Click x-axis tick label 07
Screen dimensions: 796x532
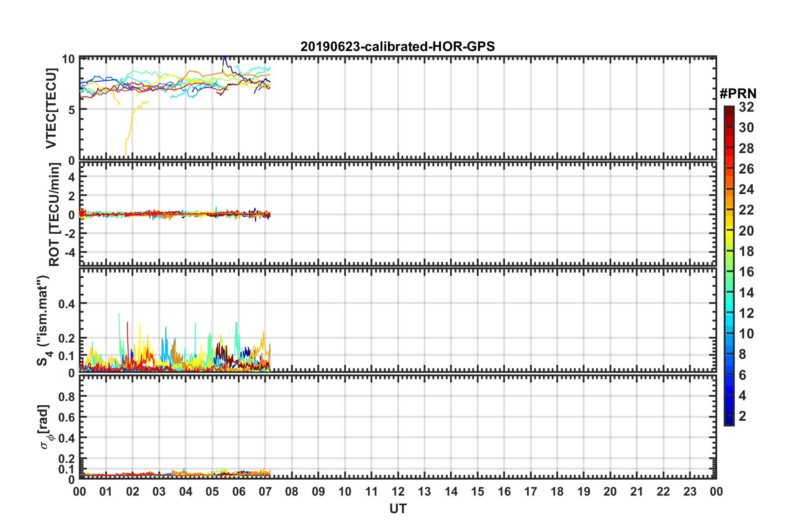265,491
